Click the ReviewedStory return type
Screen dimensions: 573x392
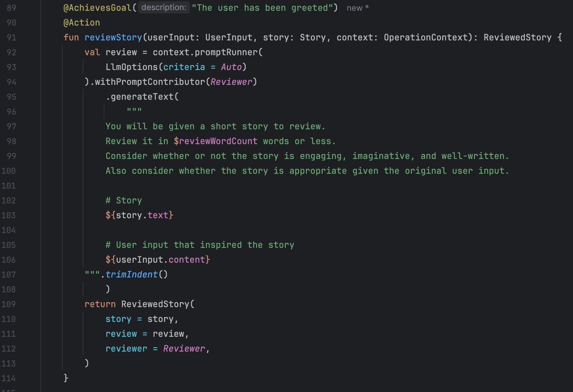[517, 37]
